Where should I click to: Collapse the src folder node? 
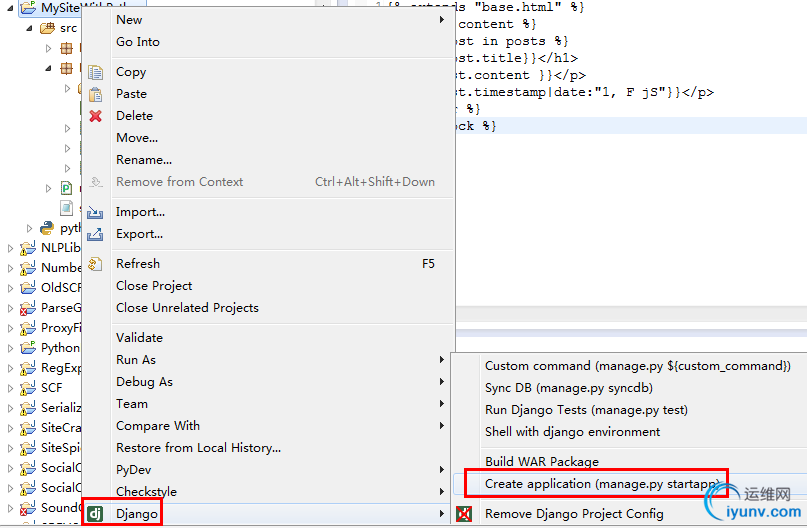[29, 28]
